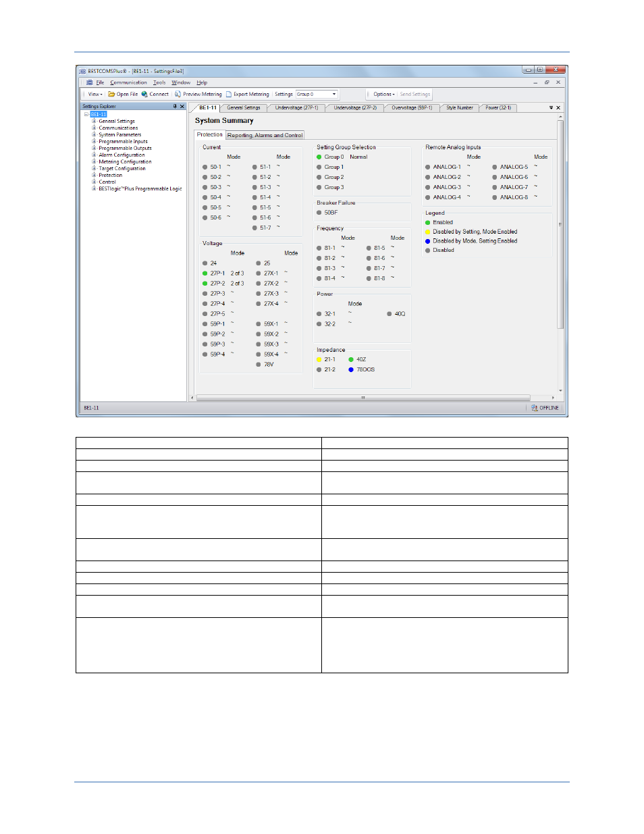Switch to the Undervoltage (27P-1) tab
The width and height of the screenshot is (644, 834).
[297, 107]
